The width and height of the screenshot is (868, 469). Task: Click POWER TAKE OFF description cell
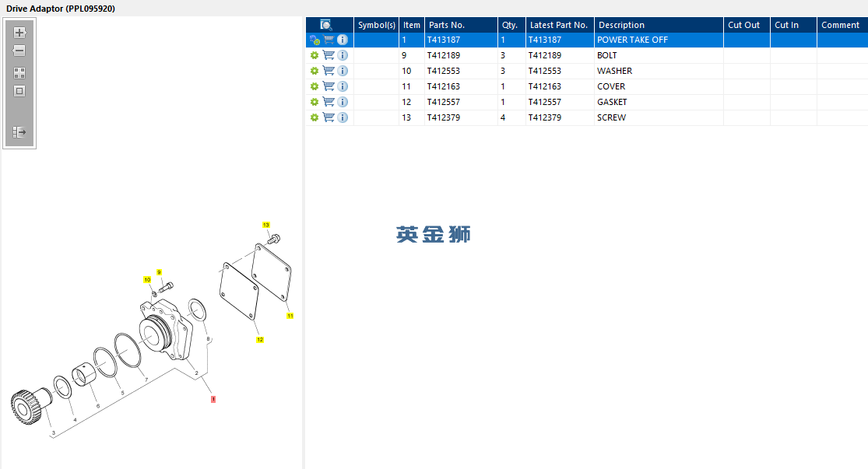point(659,40)
